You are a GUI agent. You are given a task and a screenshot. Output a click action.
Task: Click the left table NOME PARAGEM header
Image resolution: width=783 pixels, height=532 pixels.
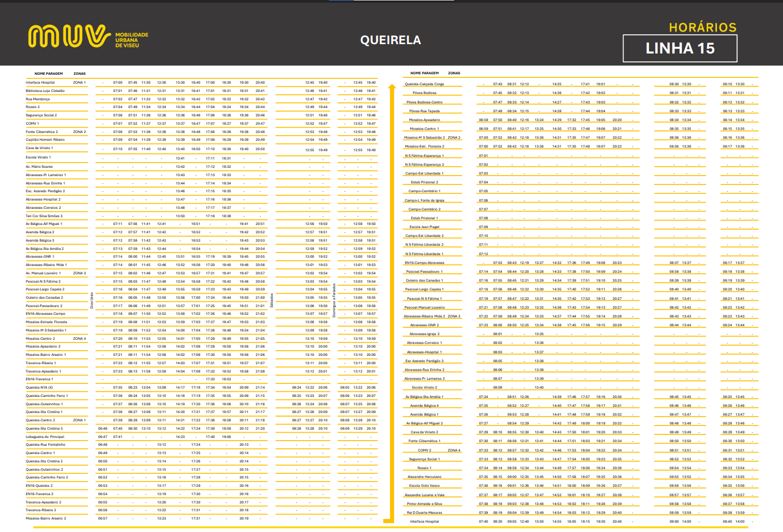(48, 74)
